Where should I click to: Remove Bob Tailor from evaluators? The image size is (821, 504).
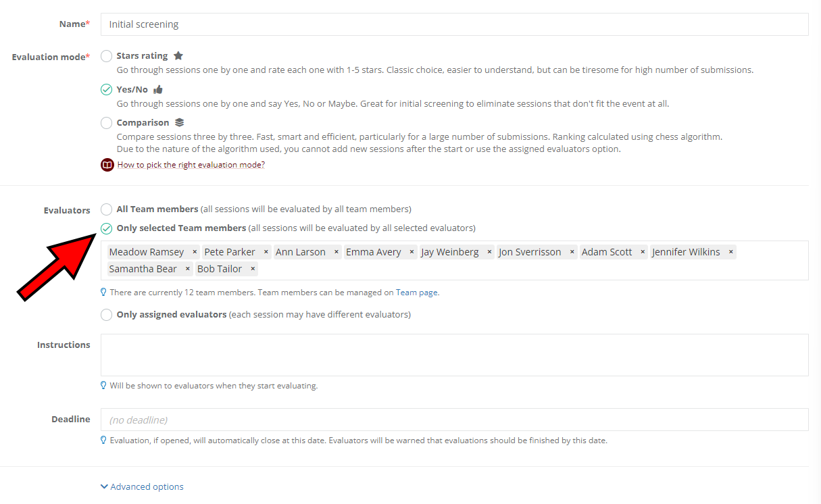tap(253, 269)
